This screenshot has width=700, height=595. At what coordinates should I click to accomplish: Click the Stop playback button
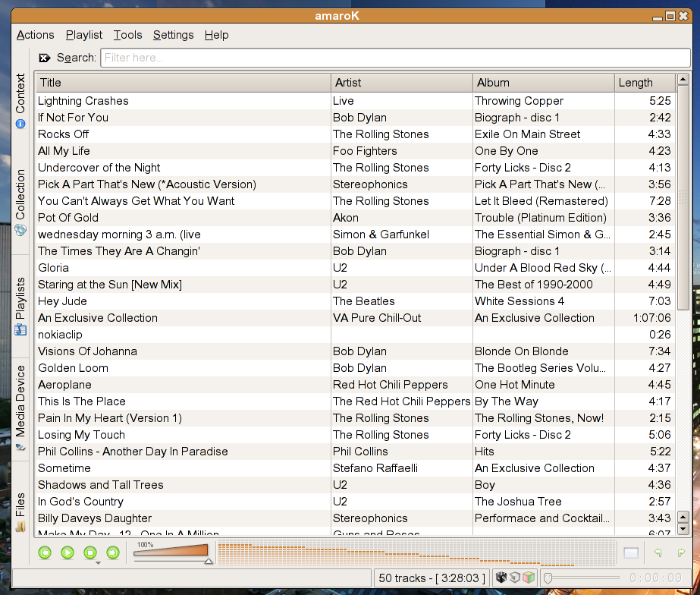coord(90,552)
